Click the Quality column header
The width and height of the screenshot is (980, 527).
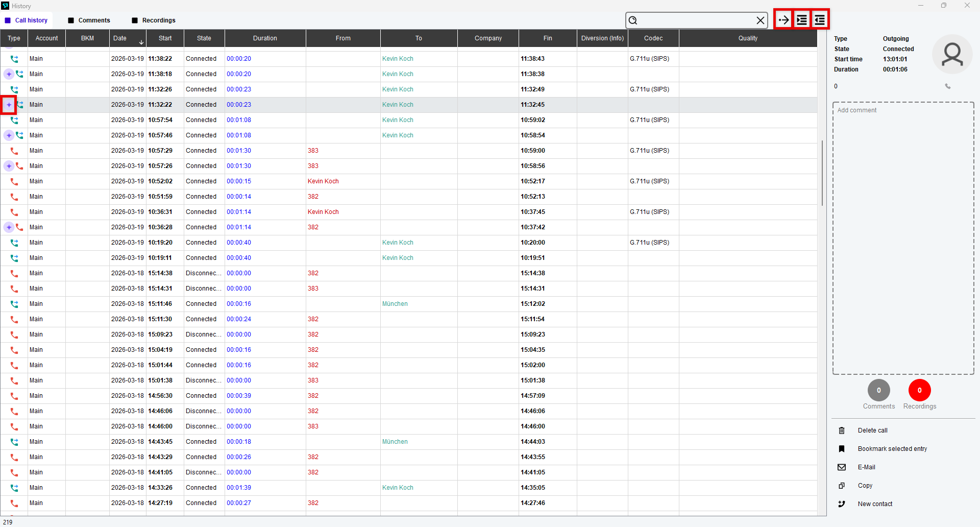pos(748,38)
